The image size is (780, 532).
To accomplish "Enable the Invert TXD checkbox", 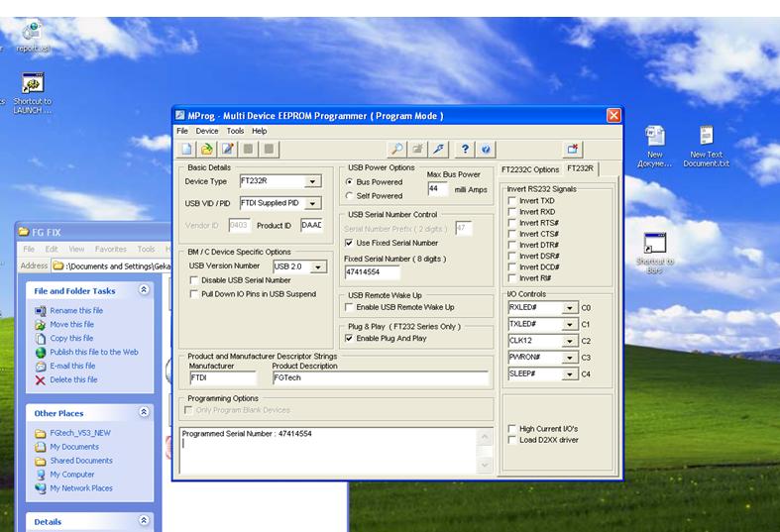I will pyautogui.click(x=511, y=201).
